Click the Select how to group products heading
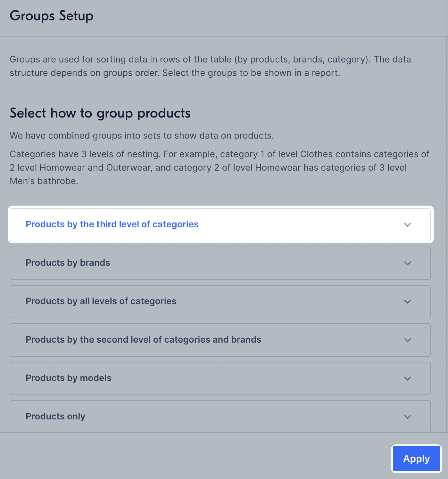448x479 pixels. click(x=100, y=113)
